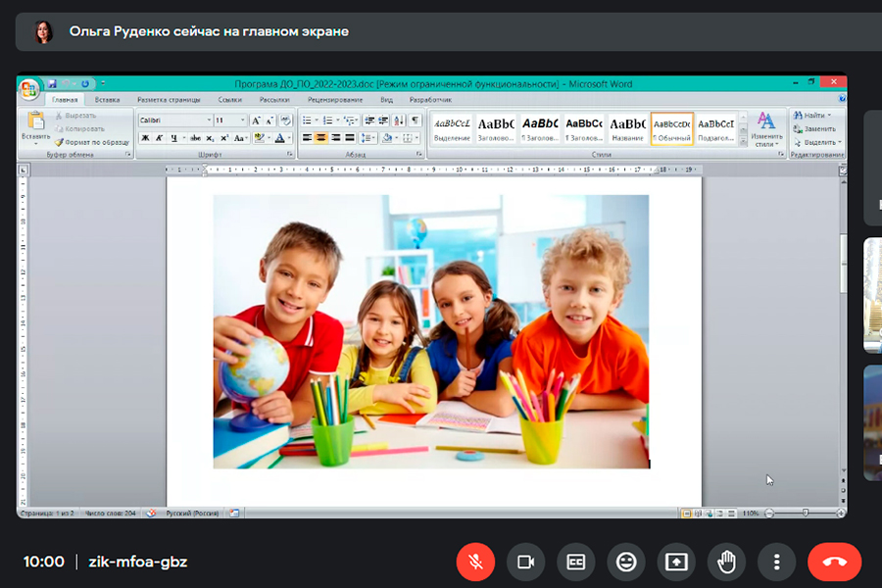
Task: Save the document via quick access toolbar
Action: click(52, 84)
